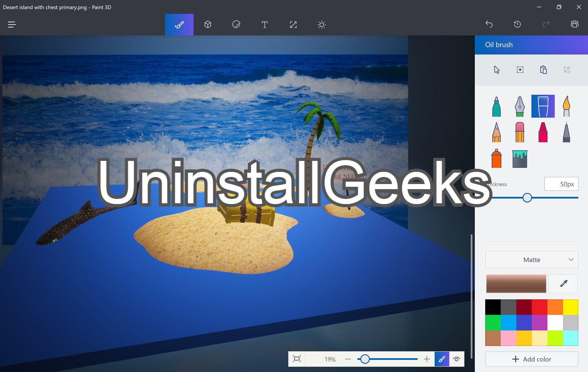Open the Stickers tab
Screen dimensions: 588x372
click(x=236, y=25)
